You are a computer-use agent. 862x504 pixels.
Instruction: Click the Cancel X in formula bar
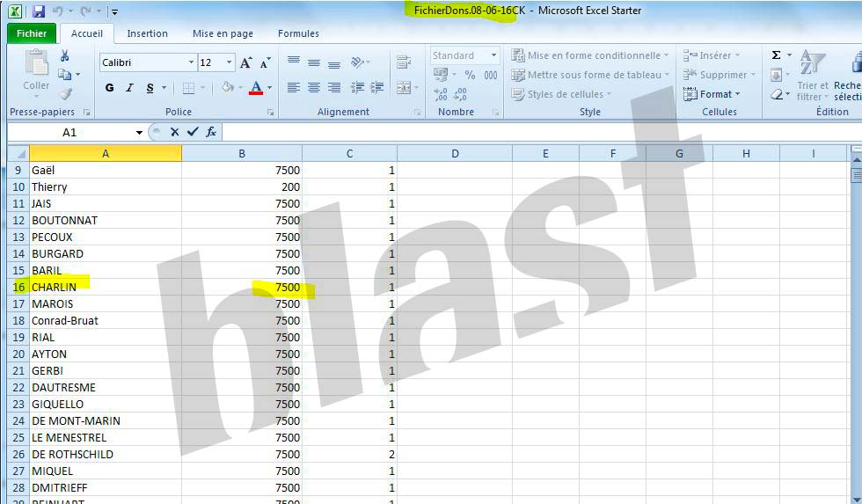tap(174, 132)
